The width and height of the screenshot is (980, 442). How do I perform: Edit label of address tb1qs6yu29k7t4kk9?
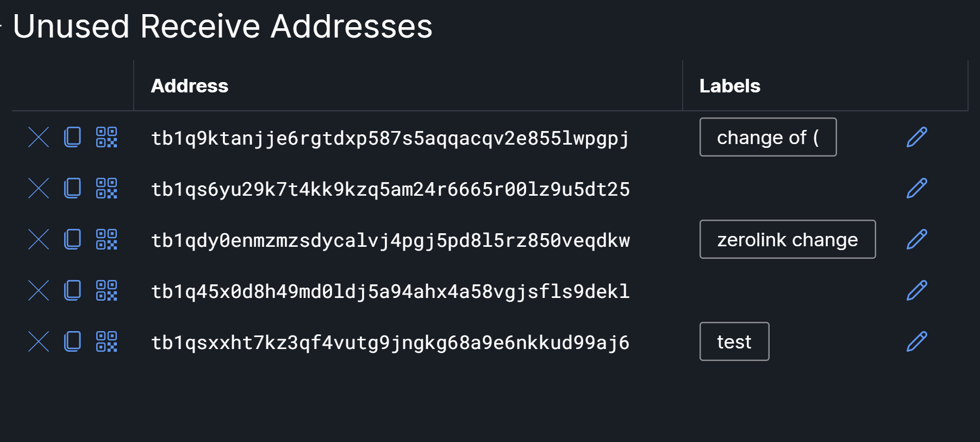point(917,189)
